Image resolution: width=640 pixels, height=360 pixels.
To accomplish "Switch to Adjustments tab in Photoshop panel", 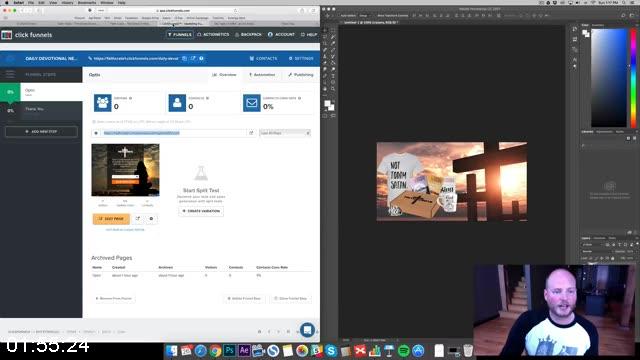I will (604, 131).
